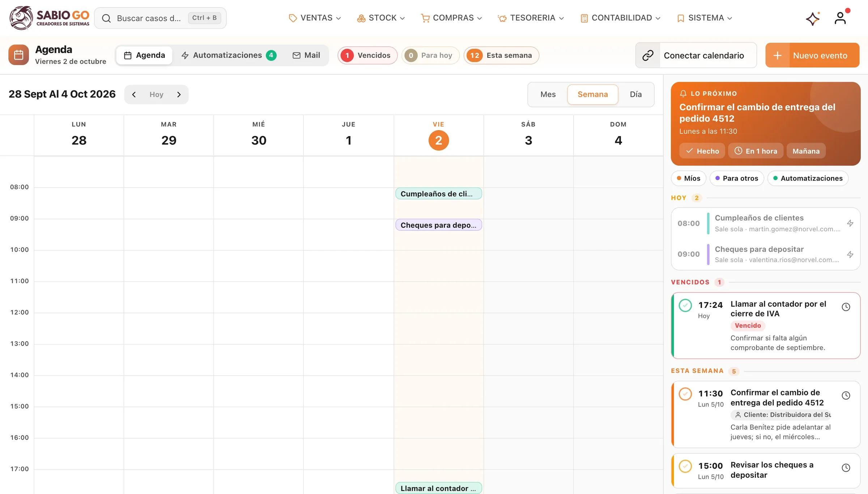Click the Cliente: Distribuidora del Su tag

pyautogui.click(x=782, y=414)
